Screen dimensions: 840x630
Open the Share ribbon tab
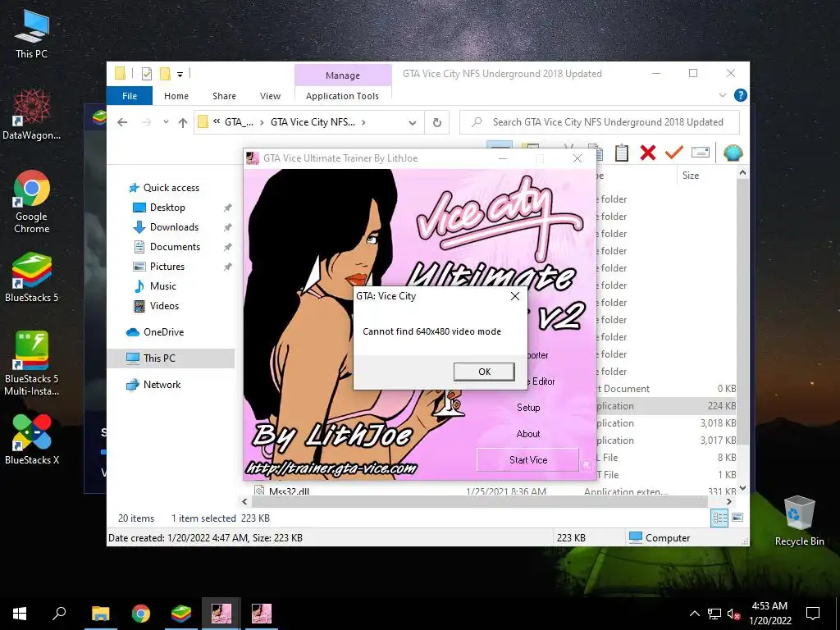[224, 96]
